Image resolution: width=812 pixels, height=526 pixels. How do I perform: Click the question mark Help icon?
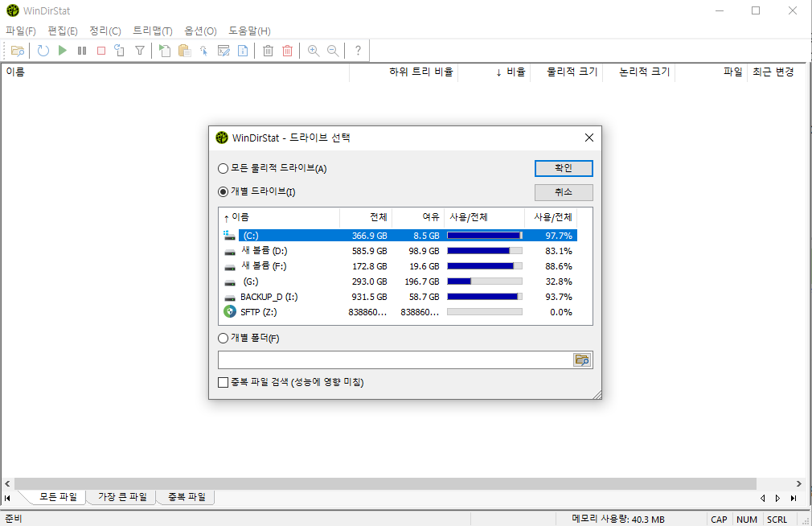tap(358, 51)
